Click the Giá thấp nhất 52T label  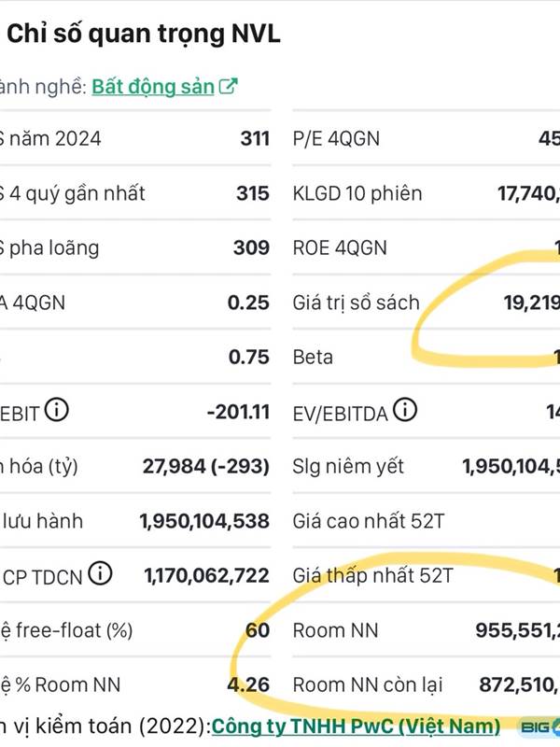pyautogui.click(x=372, y=575)
